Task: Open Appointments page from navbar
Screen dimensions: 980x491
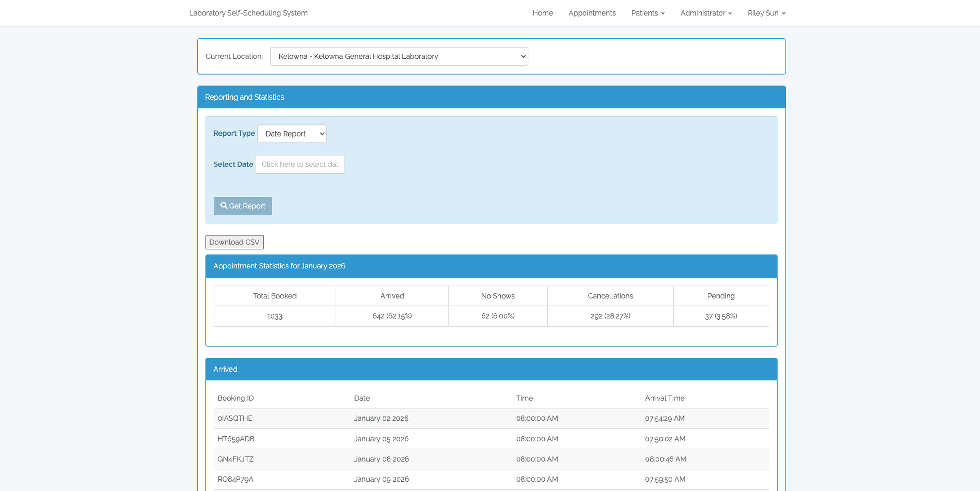Action: 592,13
